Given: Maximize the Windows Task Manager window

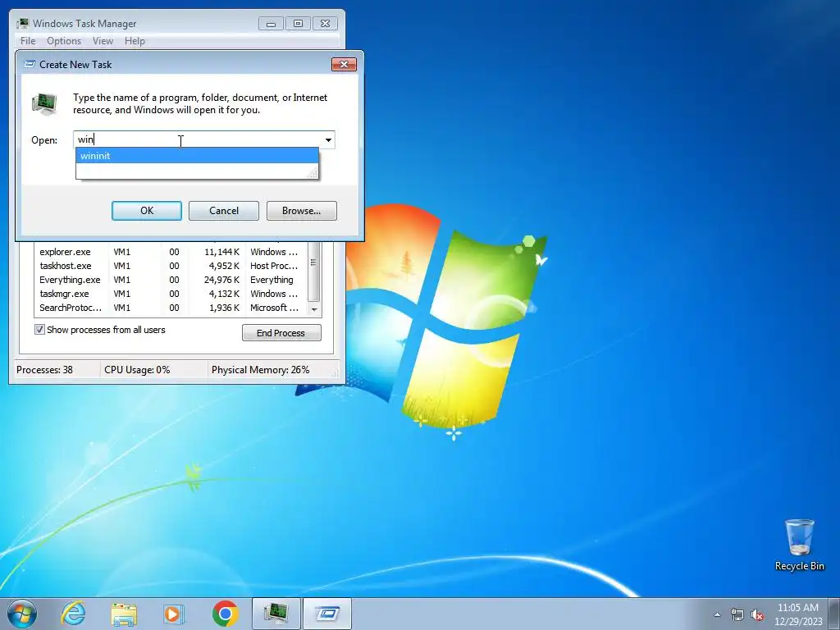Looking at the screenshot, I should click(298, 24).
